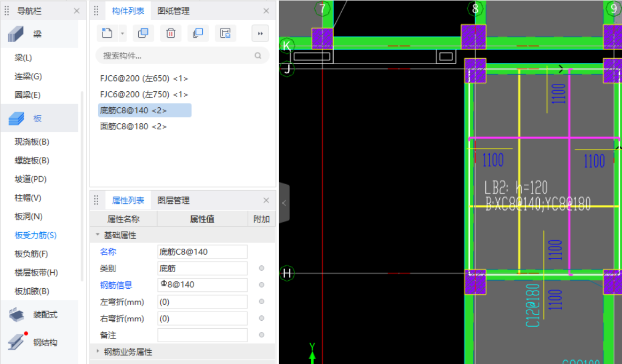Edit the 右弯折(mm) value field
Screen dimensions: 622x364
(x=202, y=319)
